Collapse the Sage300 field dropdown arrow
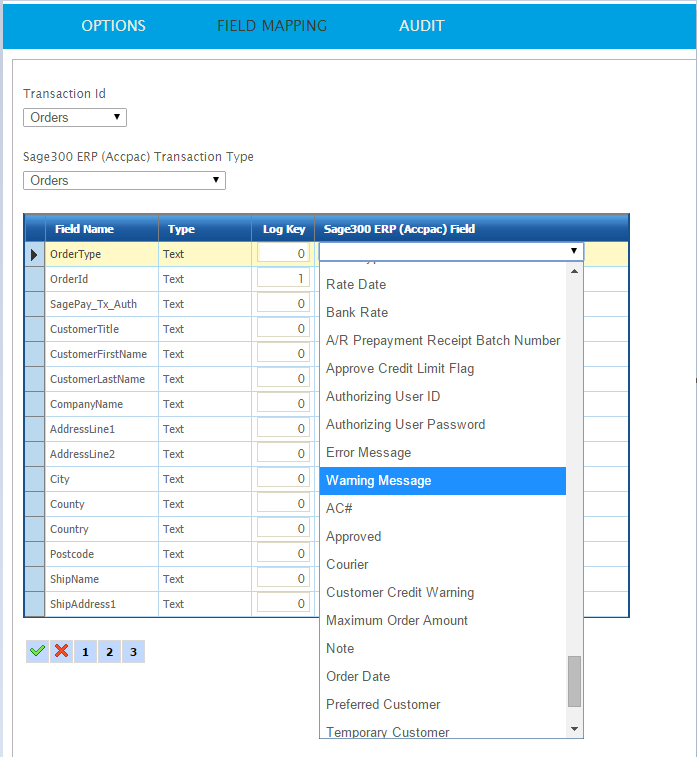The width and height of the screenshot is (697, 757). 573,252
